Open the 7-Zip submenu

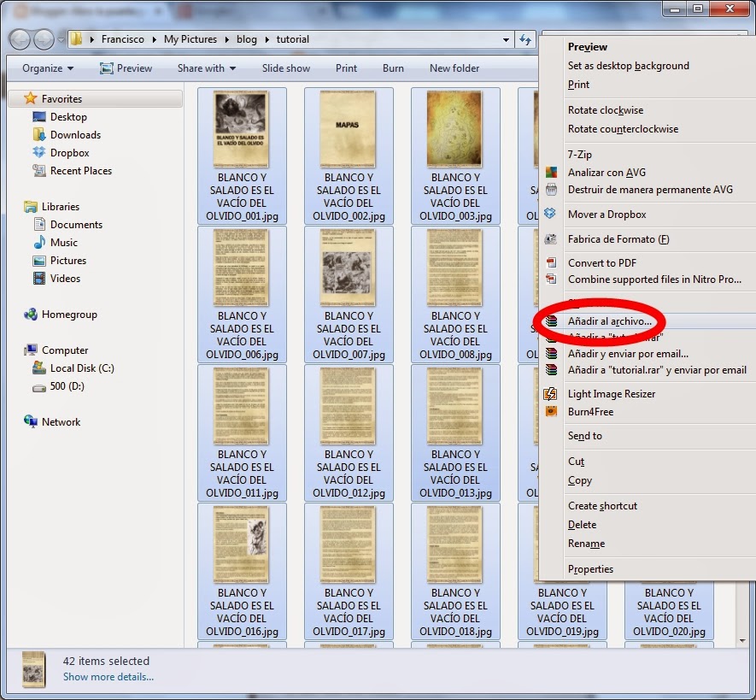(579, 155)
